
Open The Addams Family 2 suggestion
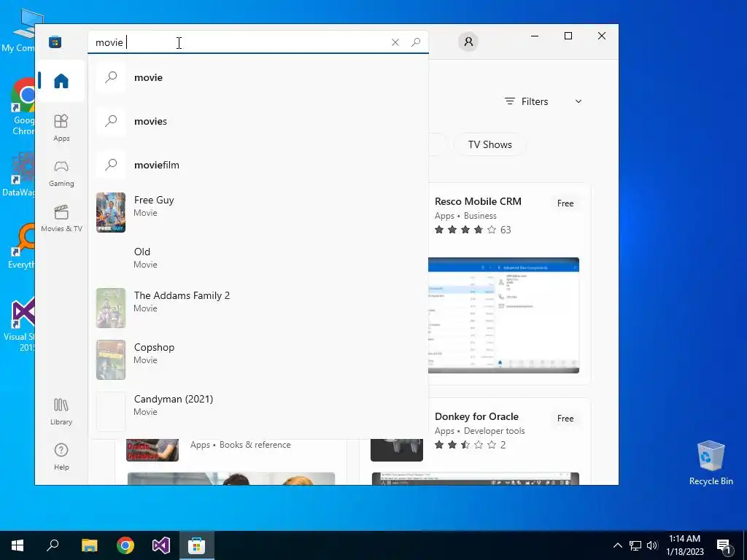258,308
